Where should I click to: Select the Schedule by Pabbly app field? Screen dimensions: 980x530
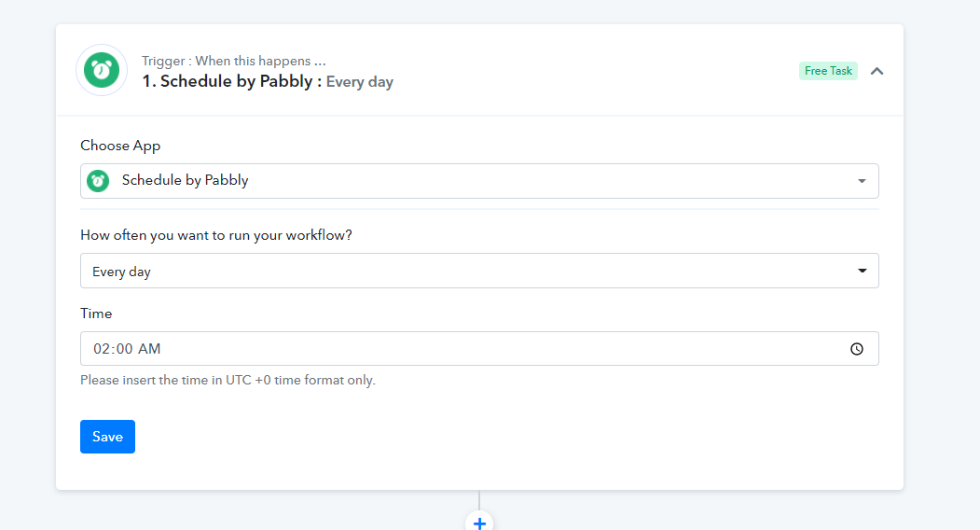(479, 181)
